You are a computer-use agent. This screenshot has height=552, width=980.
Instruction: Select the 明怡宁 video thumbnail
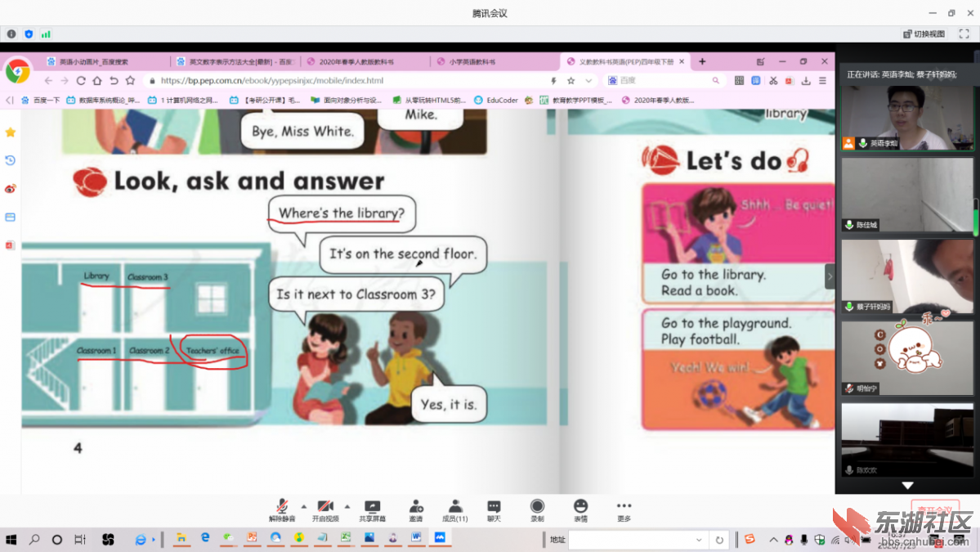(907, 358)
